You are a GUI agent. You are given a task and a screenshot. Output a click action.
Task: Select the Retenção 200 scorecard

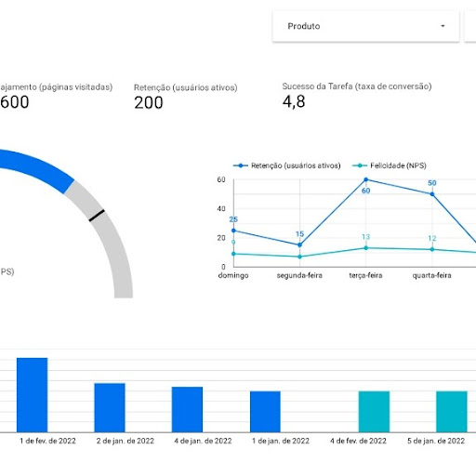pyautogui.click(x=185, y=97)
